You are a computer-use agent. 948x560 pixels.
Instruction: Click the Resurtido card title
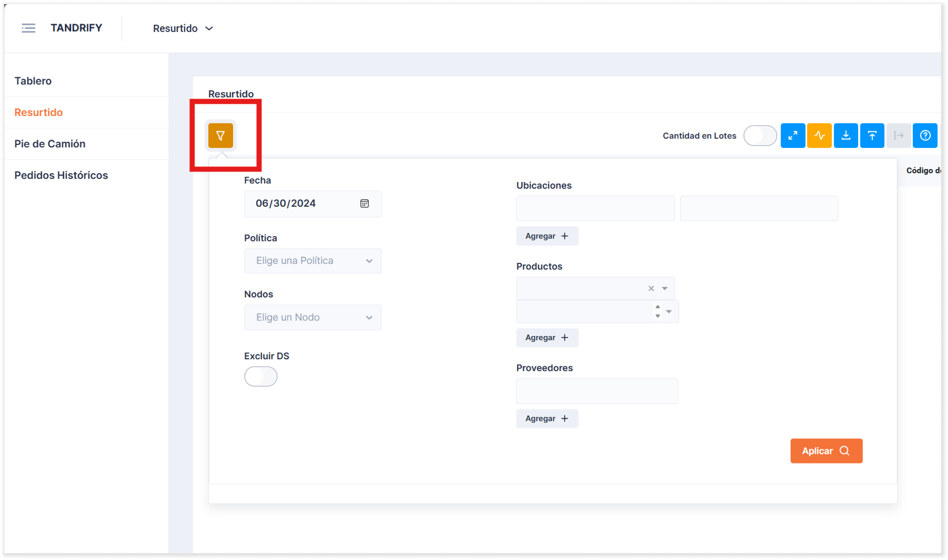[x=231, y=94]
